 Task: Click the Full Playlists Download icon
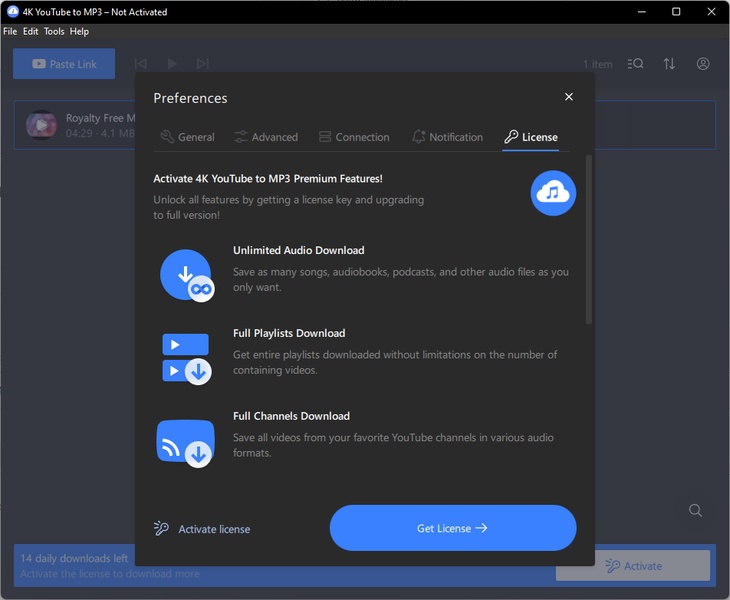point(186,358)
